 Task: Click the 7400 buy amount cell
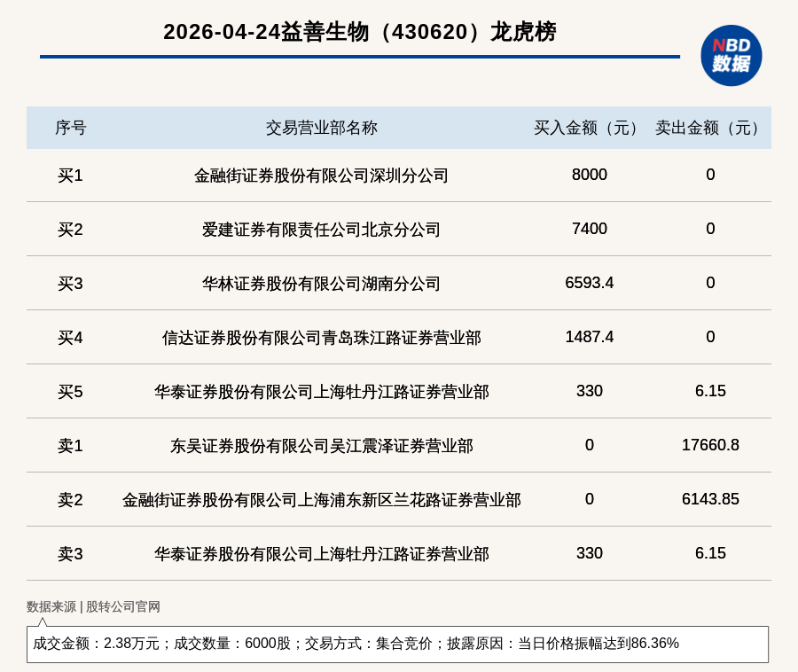tap(589, 229)
